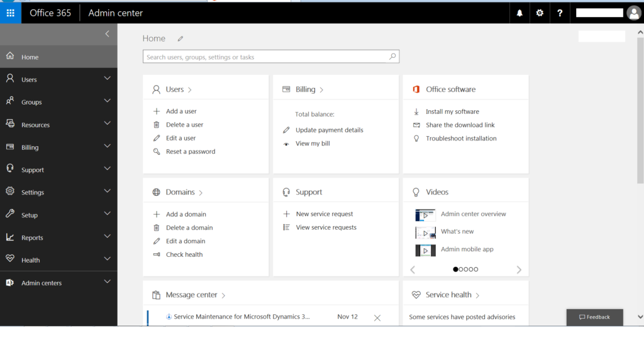The width and height of the screenshot is (644, 347).
Task: Go to next videos page arrow
Action: click(519, 270)
